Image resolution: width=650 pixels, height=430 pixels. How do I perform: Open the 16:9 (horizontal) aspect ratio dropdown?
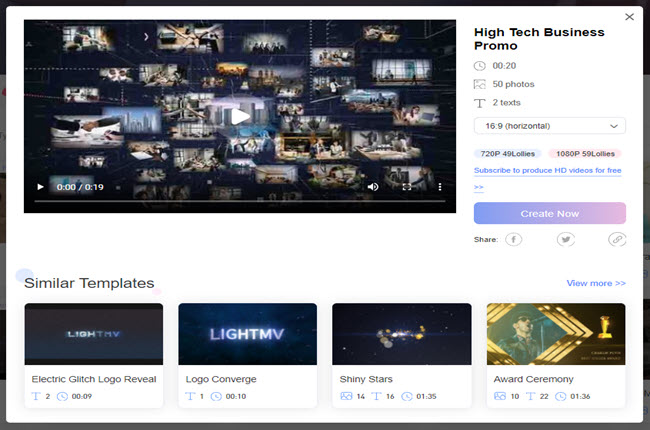(549, 126)
